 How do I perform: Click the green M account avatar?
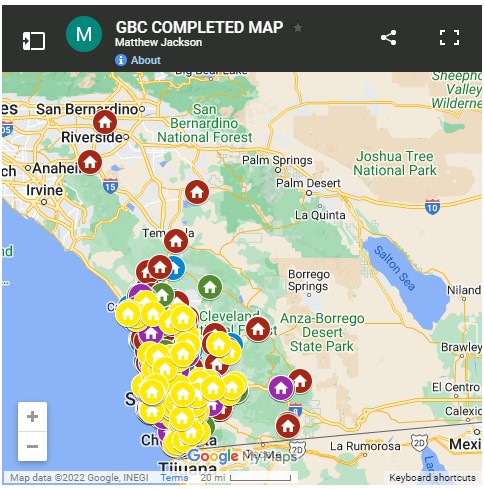point(84,34)
